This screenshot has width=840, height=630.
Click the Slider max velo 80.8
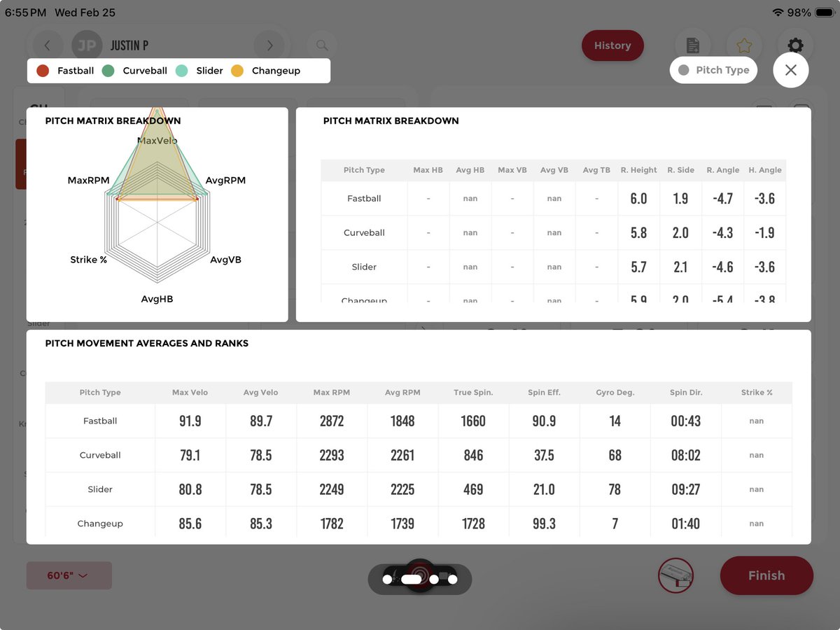[x=190, y=490]
